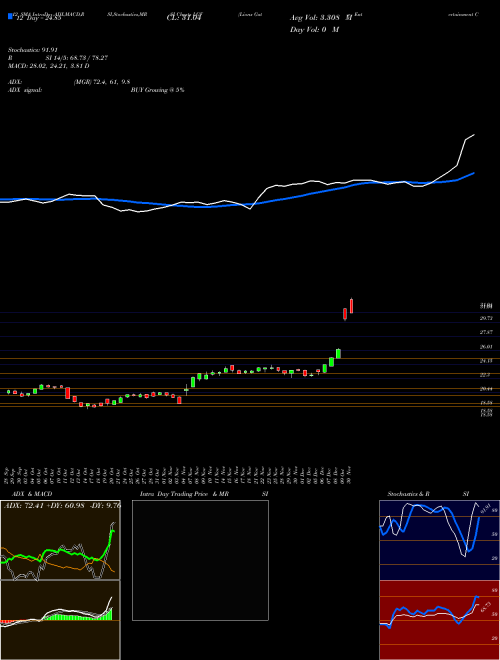Click the 'Stochastics: 91.91' value line
The width and height of the screenshot is (500, 660).
(33, 50)
